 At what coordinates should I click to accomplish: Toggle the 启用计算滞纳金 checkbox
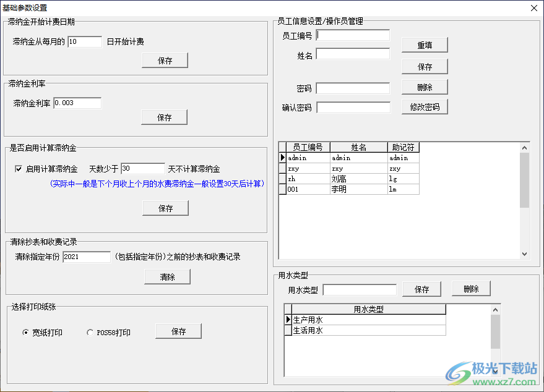(19, 168)
